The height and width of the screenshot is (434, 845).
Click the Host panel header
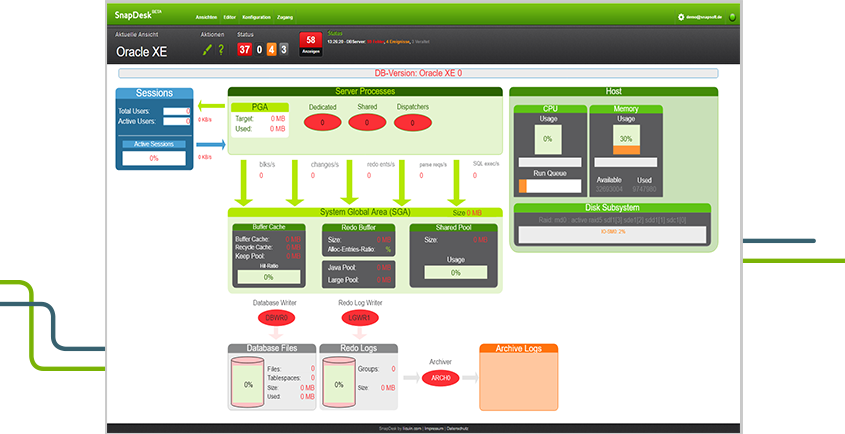tap(613, 92)
